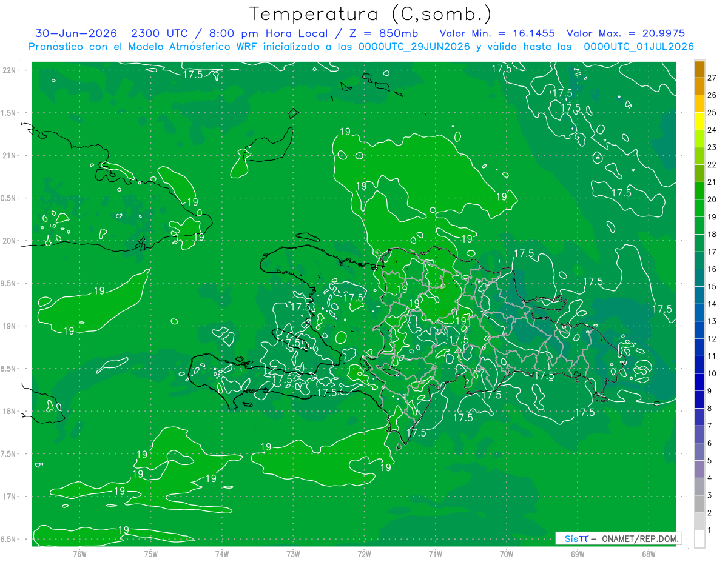Viewport: 728px width, 562px height.
Task: Click the purple legend swatch between 4 and 5
Action: [x=699, y=469]
